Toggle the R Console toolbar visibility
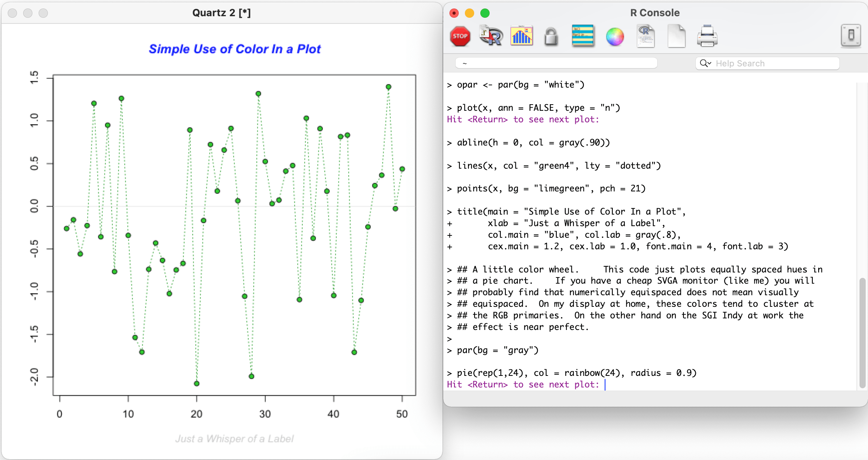Image resolution: width=868 pixels, height=460 pixels. tap(851, 36)
